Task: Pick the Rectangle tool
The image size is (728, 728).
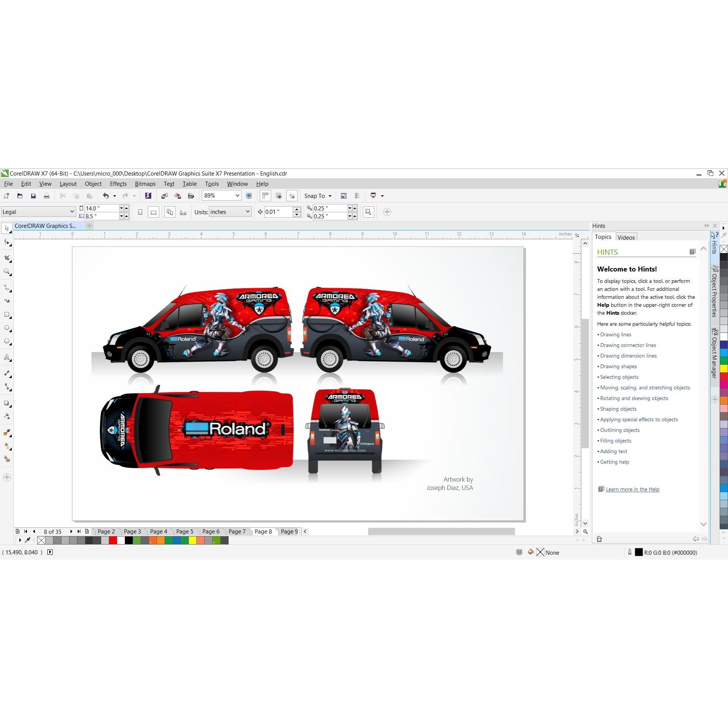Action: coord(7,315)
